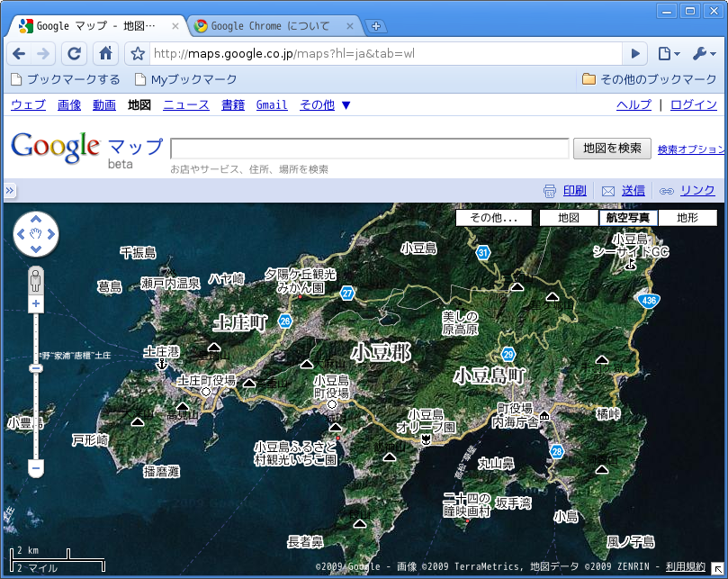Zoom out with the minus button
Image resolution: width=728 pixels, height=579 pixels.
click(x=36, y=467)
